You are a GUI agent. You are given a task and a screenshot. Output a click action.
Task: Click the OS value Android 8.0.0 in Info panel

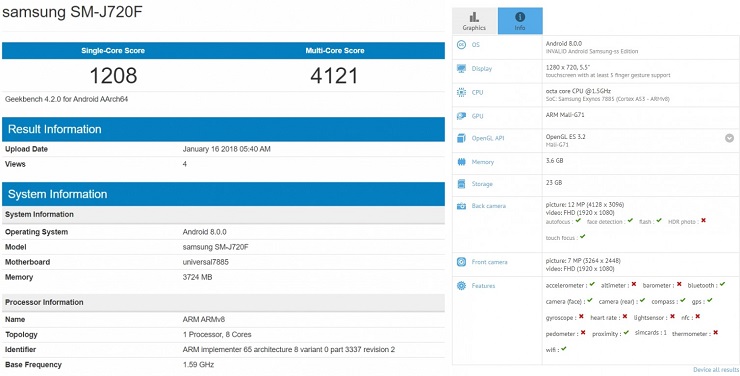[564, 43]
